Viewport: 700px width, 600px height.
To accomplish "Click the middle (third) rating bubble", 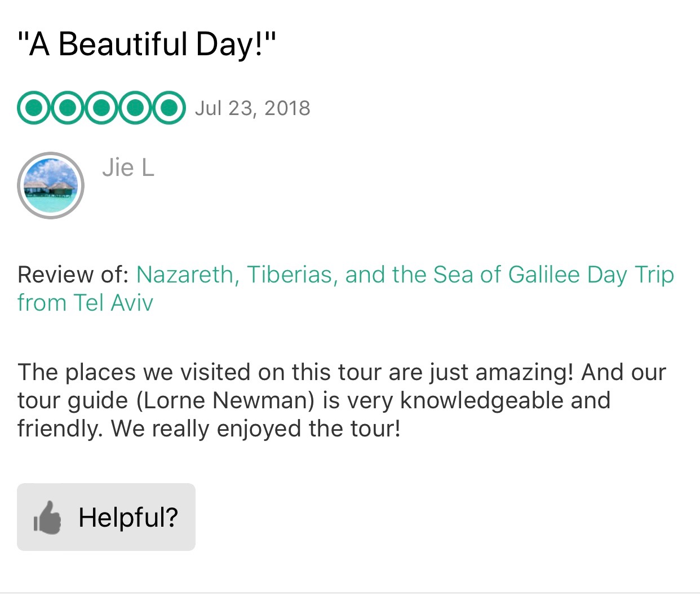I will pyautogui.click(x=101, y=107).
